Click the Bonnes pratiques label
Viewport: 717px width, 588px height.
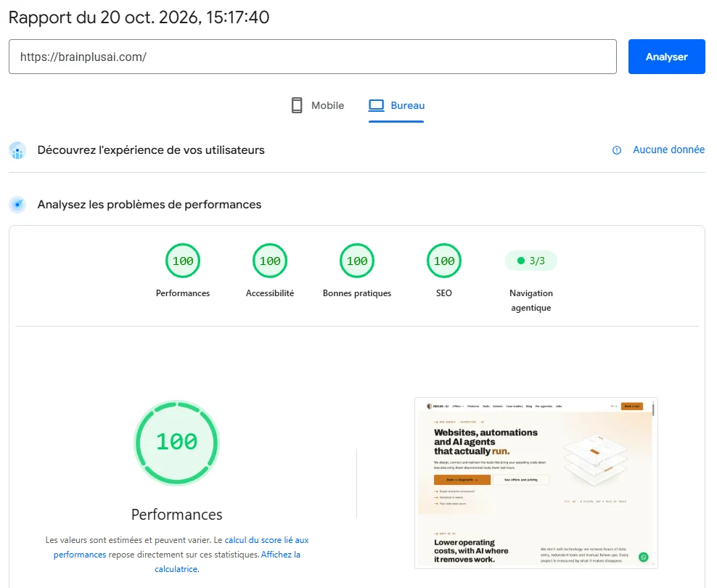pyautogui.click(x=356, y=293)
